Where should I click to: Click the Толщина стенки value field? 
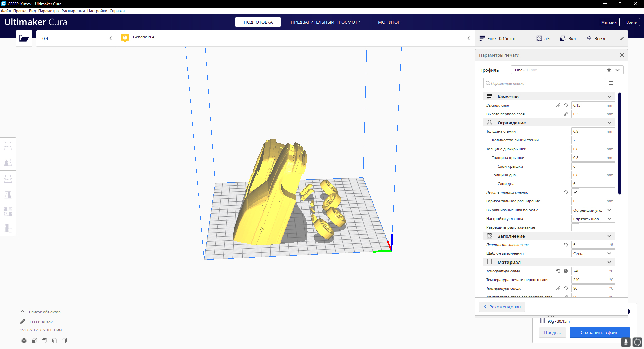[593, 131]
